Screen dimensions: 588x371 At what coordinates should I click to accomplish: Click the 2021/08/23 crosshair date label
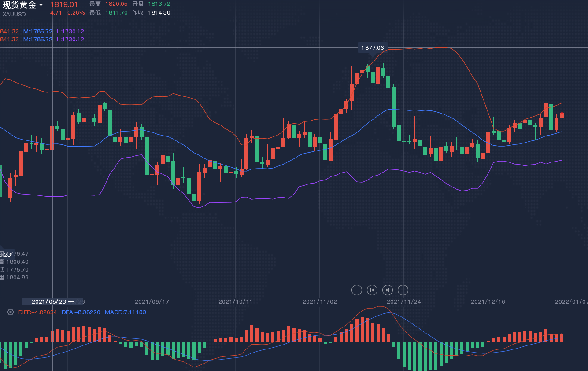(x=49, y=302)
